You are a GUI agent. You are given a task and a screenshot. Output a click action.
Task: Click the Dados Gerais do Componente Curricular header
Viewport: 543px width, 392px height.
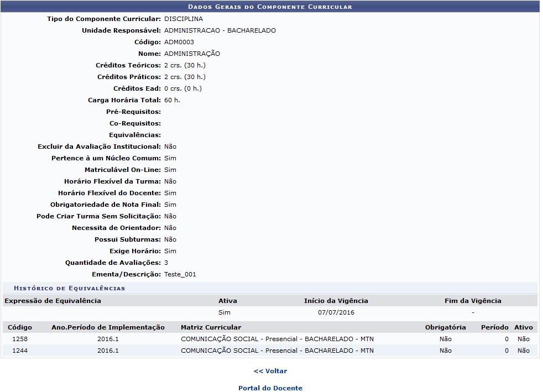click(x=270, y=7)
